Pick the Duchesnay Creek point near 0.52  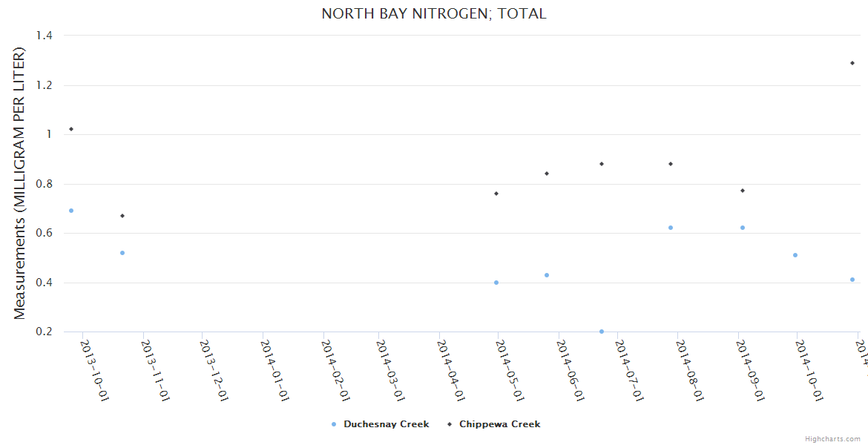(122, 253)
